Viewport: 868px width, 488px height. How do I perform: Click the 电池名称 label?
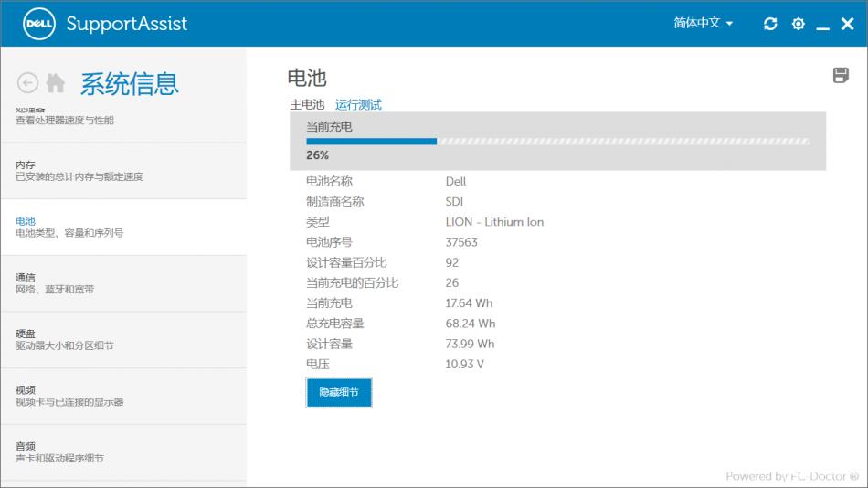point(329,181)
